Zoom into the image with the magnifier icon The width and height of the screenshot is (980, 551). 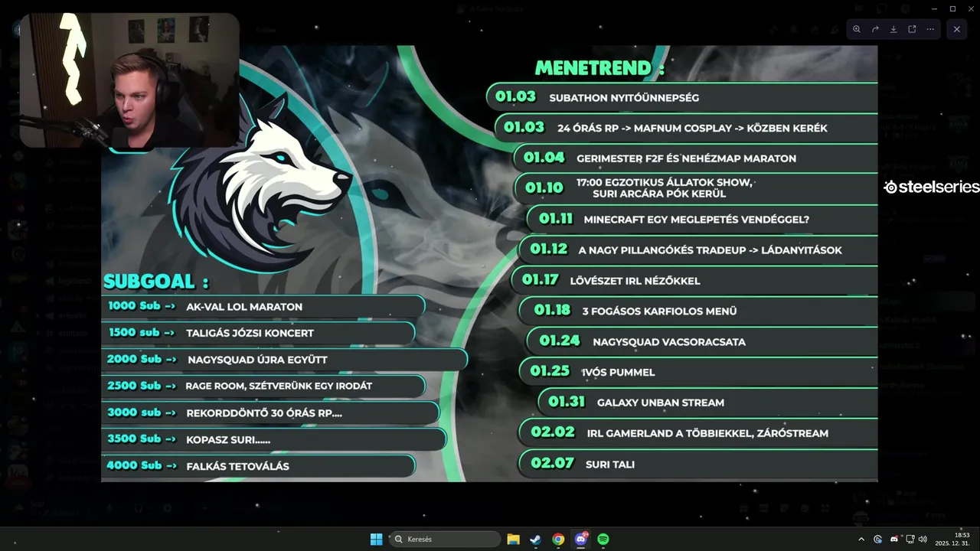coord(857,29)
